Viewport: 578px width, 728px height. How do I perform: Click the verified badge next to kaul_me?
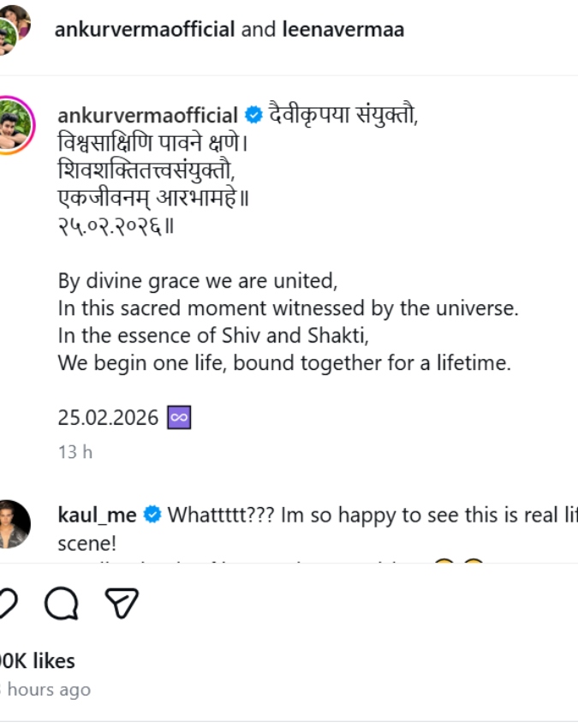click(152, 515)
